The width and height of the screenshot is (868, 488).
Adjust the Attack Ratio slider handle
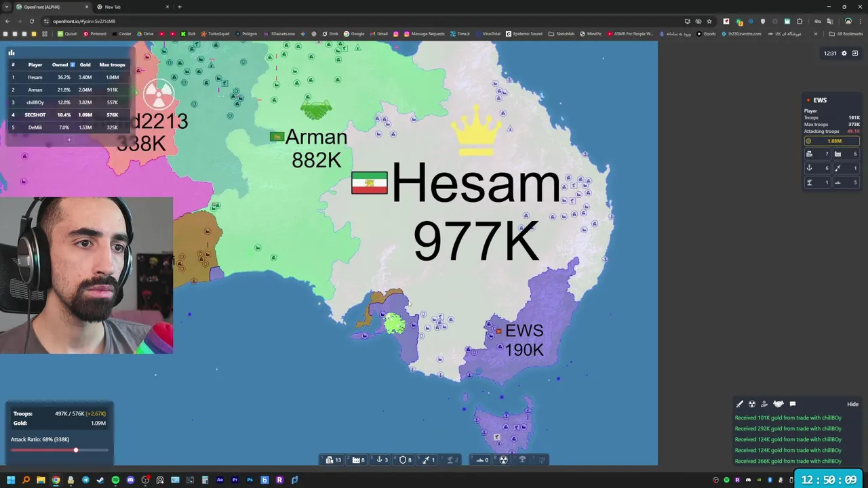coord(76,450)
